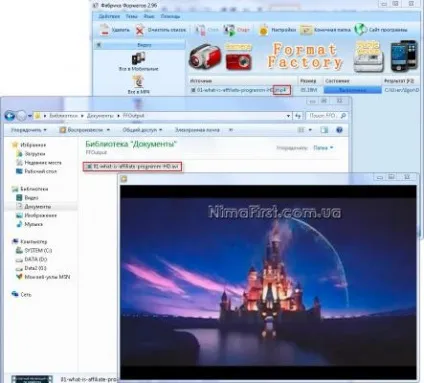Click FFOutput breadcrumb in address bar
The image size is (424, 383).
pyautogui.click(x=133, y=116)
